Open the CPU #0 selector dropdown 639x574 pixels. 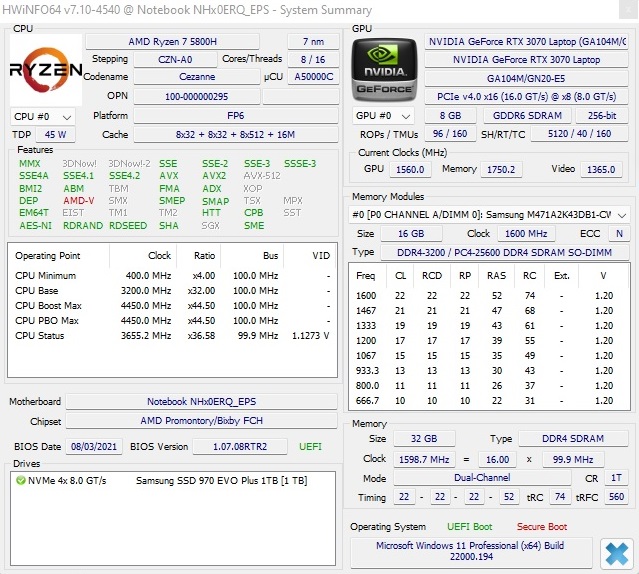coord(42,117)
